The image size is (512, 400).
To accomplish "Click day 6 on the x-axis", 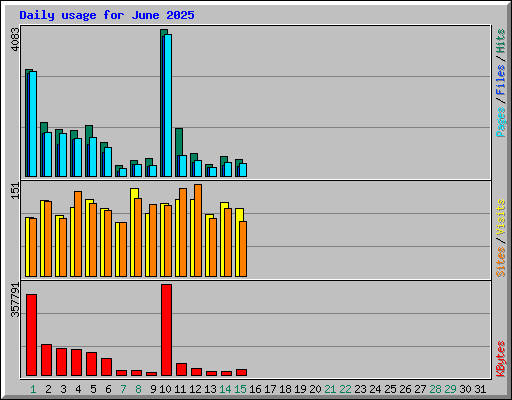I will 108,389.
